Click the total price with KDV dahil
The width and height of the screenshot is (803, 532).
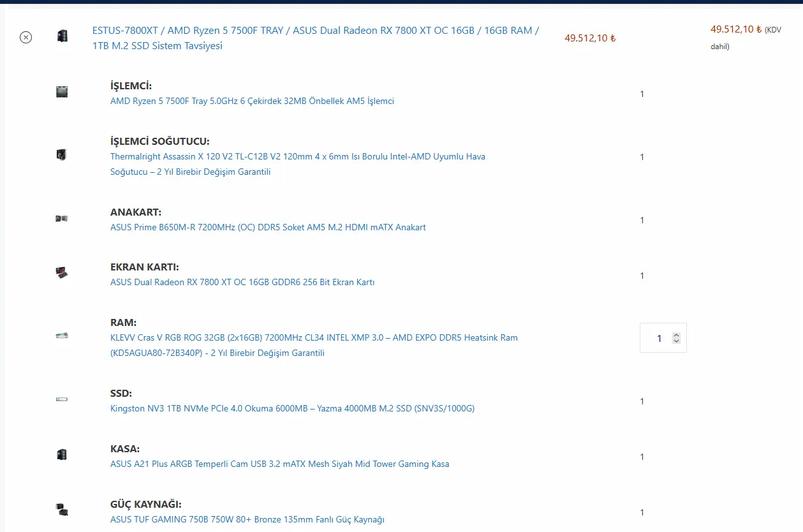click(x=746, y=37)
